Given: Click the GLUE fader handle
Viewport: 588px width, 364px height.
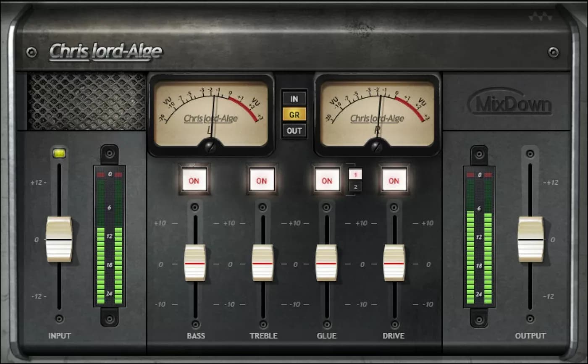Looking at the screenshot, I should pos(327,263).
